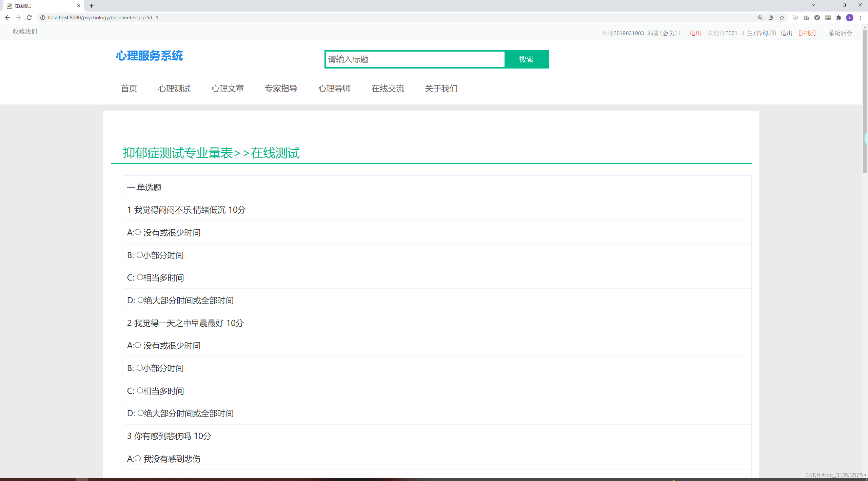Click the zoom magnifier in the address bar
868x481 pixels.
[760, 18]
